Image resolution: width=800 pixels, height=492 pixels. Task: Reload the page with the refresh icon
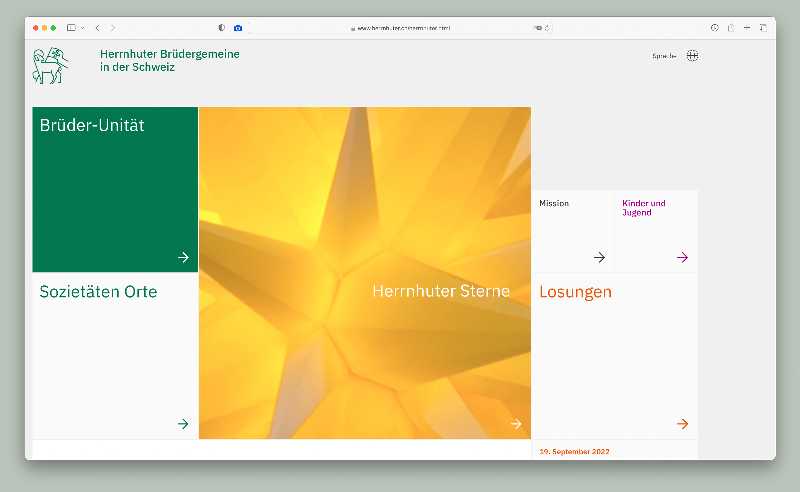tap(547, 28)
